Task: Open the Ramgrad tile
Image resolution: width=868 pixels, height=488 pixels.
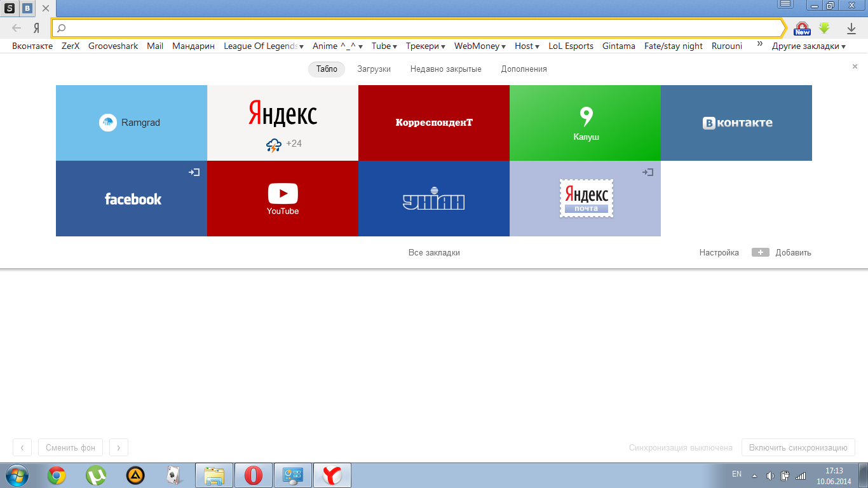Action: point(132,123)
